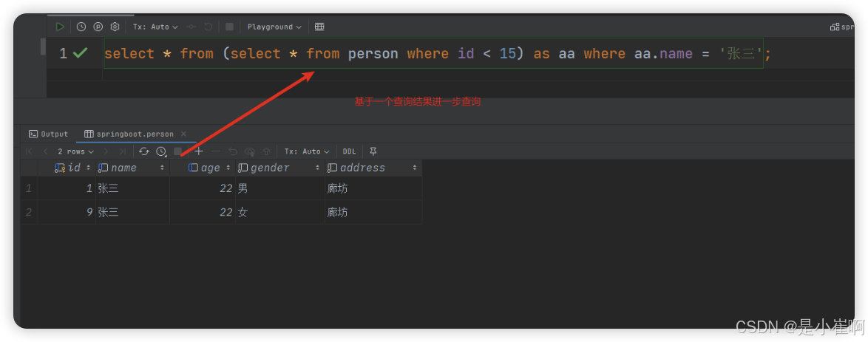Click the gender cell 女
This screenshot has height=342, width=868.
tap(281, 212)
